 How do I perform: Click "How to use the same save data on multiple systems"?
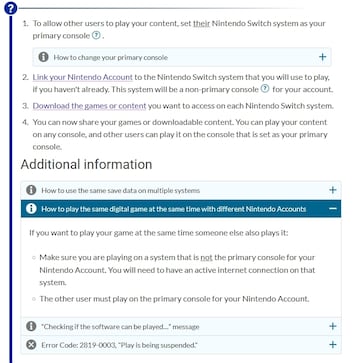tap(121, 190)
